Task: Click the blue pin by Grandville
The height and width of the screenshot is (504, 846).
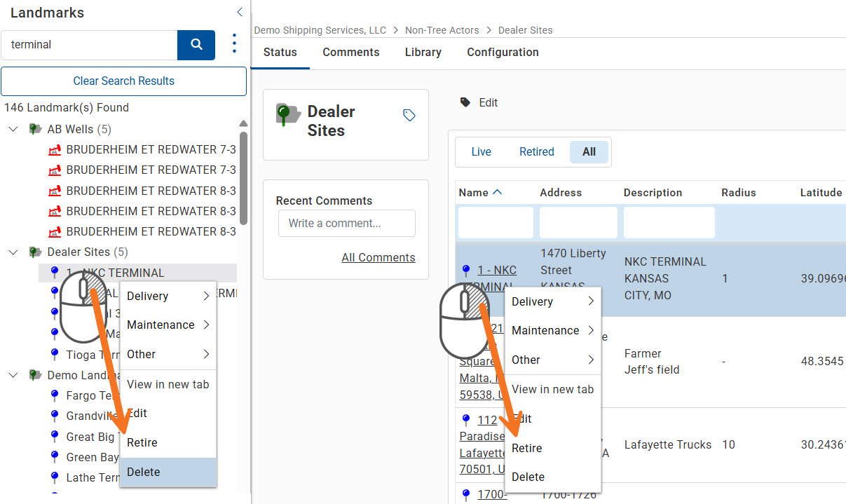Action: [x=55, y=415]
